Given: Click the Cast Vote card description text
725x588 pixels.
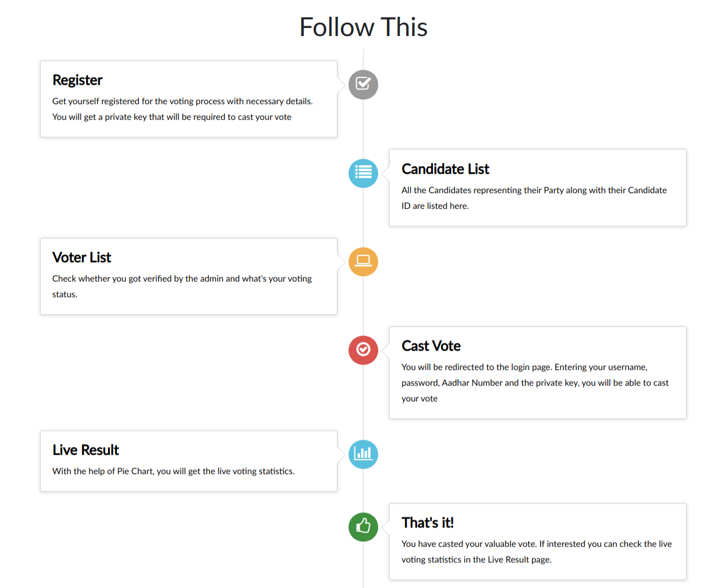Looking at the screenshot, I should (535, 383).
